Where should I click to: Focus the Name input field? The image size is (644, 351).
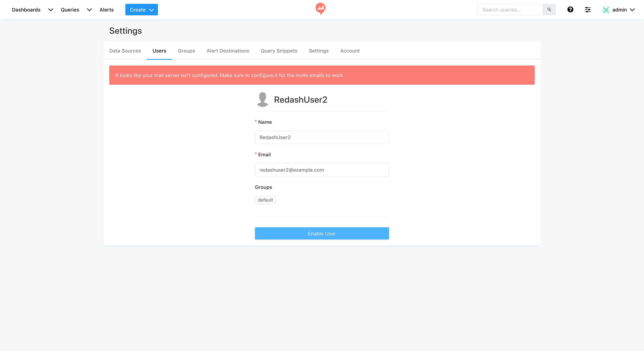[x=322, y=137]
